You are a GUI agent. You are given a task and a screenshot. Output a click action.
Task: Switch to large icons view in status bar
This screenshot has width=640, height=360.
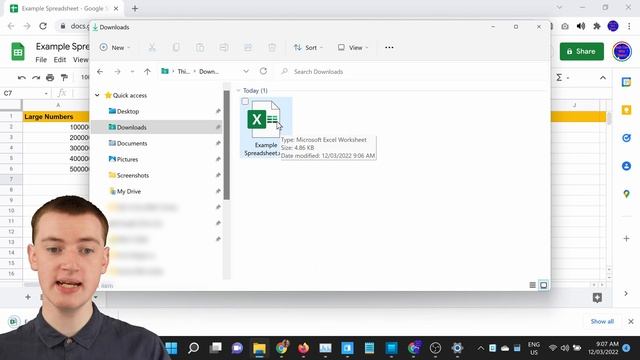point(543,285)
